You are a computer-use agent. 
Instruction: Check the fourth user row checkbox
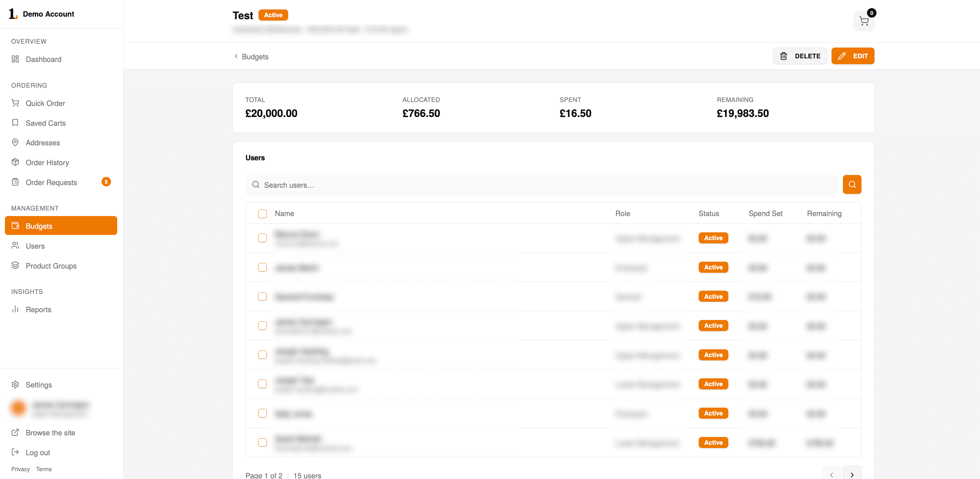262,326
